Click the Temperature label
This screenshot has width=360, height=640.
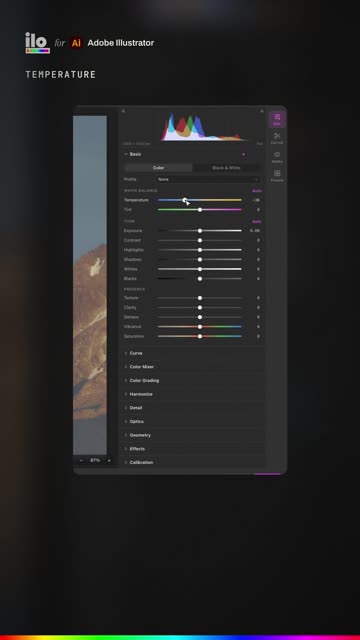[136, 200]
